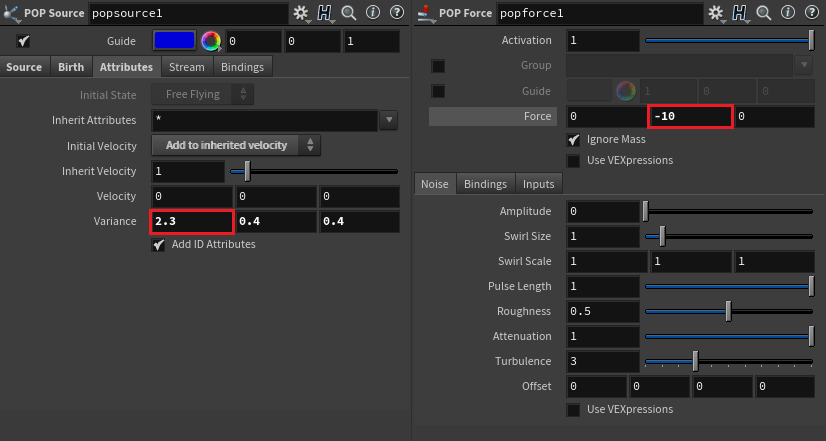
Task: Click the Force parameter label
Action: [x=537, y=116]
